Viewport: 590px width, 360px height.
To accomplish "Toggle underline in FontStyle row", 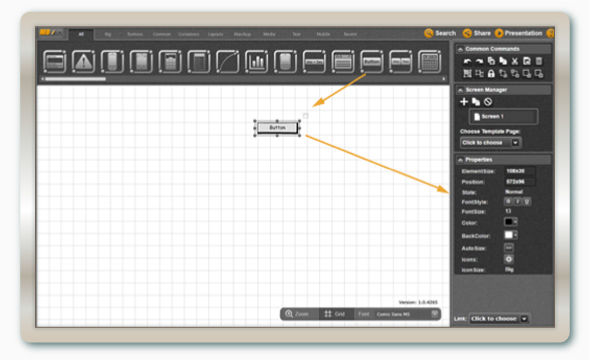I will pyautogui.click(x=527, y=202).
